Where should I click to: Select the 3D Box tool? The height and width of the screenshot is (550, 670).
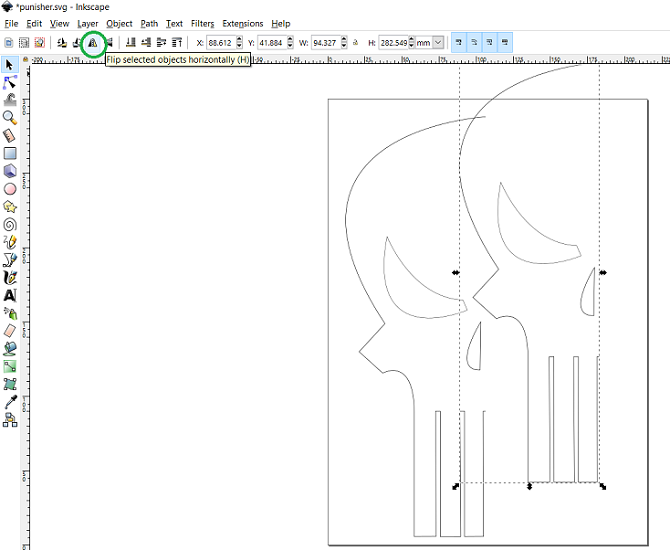click(x=10, y=171)
